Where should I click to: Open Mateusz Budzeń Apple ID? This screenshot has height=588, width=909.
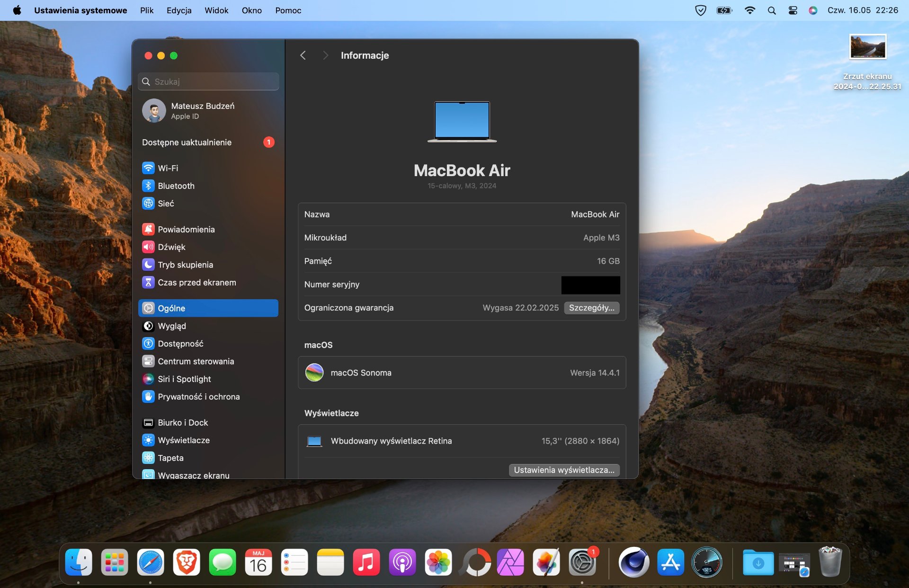tap(208, 111)
